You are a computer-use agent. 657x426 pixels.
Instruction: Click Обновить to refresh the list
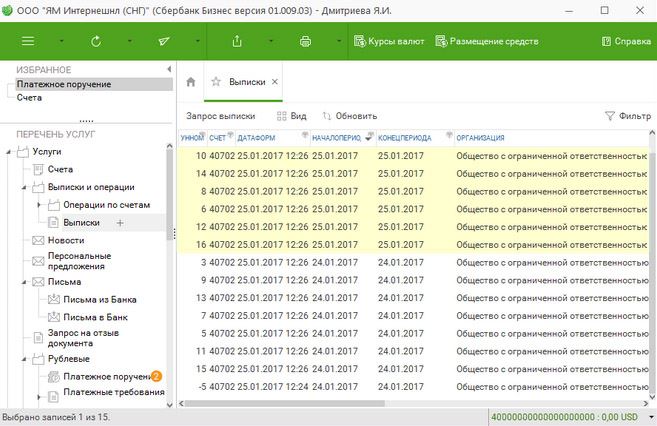[350, 116]
